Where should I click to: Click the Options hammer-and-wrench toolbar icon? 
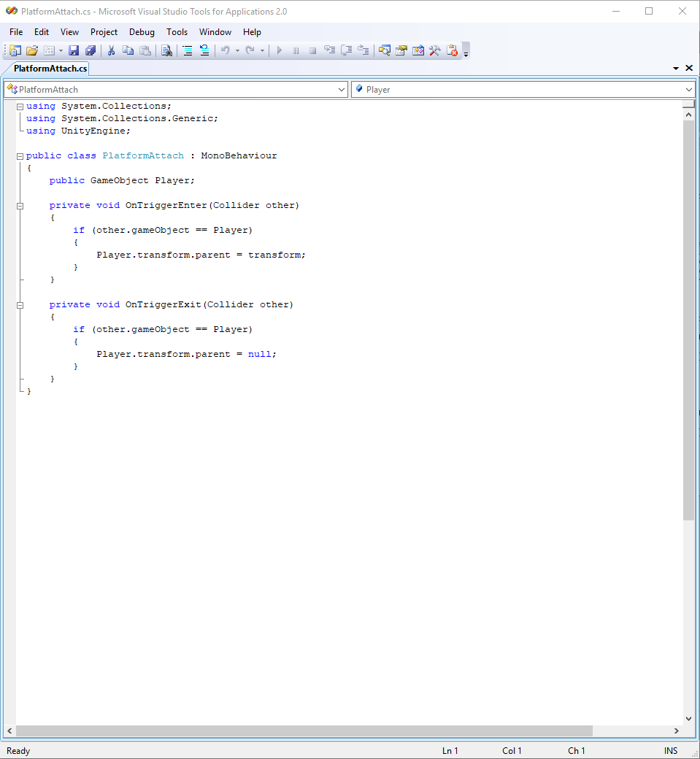pos(434,50)
